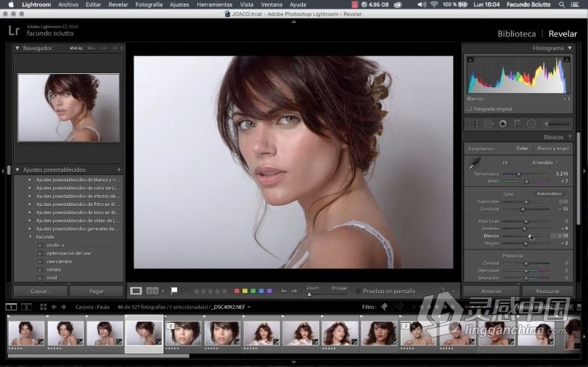Screen dimensions: 588x367
Task: Select the Spot Removal tool
Action: click(x=488, y=123)
